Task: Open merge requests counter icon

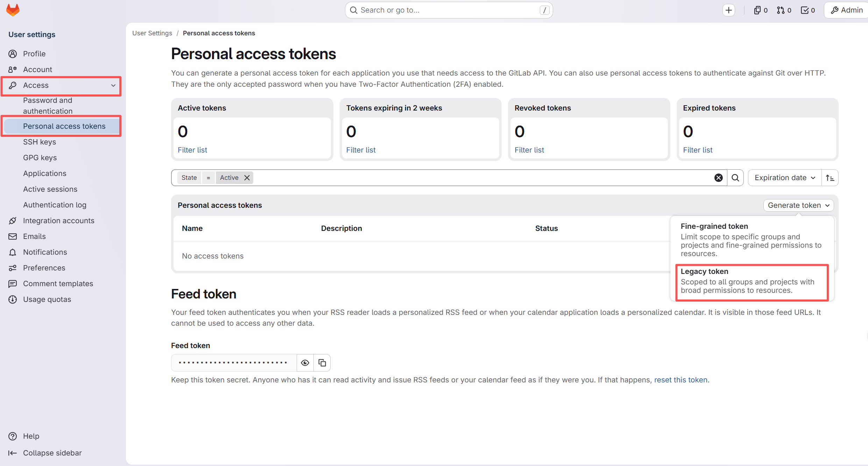Action: point(784,10)
